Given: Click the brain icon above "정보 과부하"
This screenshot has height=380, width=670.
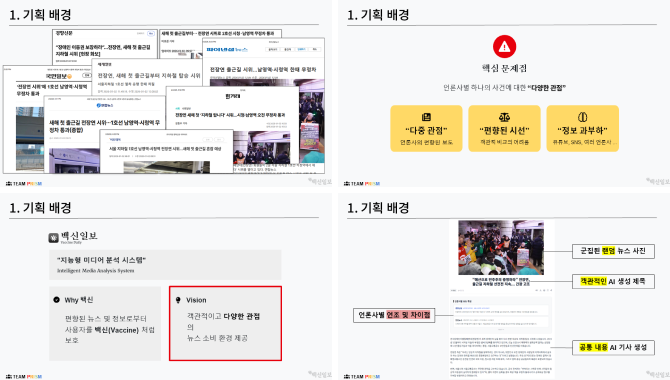Looking at the screenshot, I should click(582, 117).
